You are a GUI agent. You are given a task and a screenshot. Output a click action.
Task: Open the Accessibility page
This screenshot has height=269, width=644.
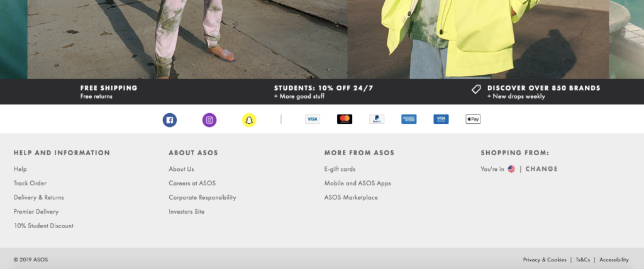(614, 260)
